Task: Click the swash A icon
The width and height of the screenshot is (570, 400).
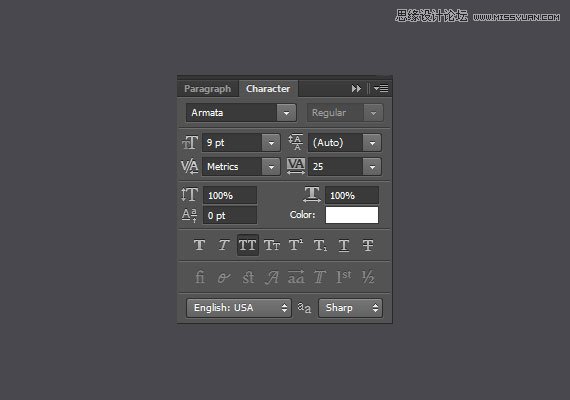Action: (272, 277)
